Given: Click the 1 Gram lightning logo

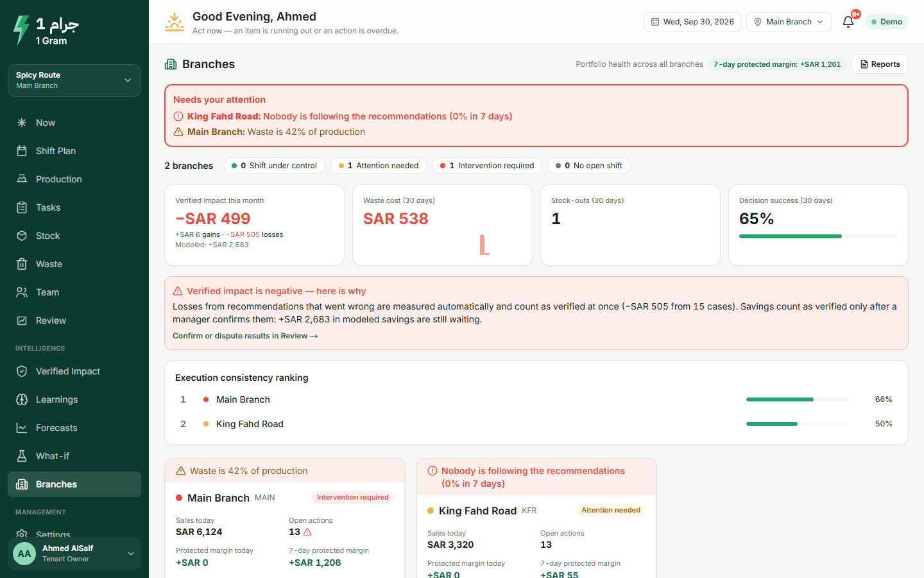Looking at the screenshot, I should (x=21, y=30).
